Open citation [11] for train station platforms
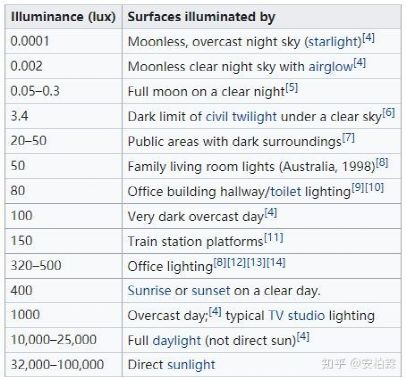Image resolution: width=406 pixels, height=381 pixels. coord(273,238)
